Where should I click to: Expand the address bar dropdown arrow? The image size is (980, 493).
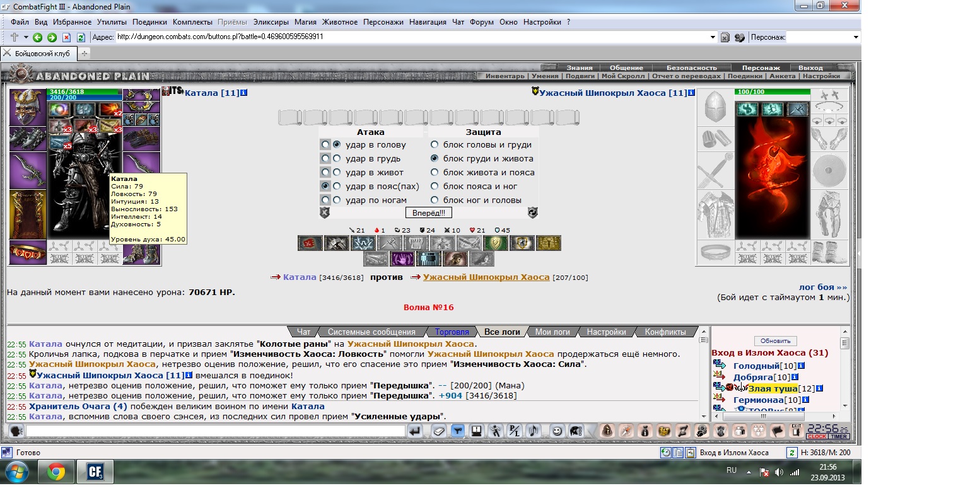click(x=713, y=37)
